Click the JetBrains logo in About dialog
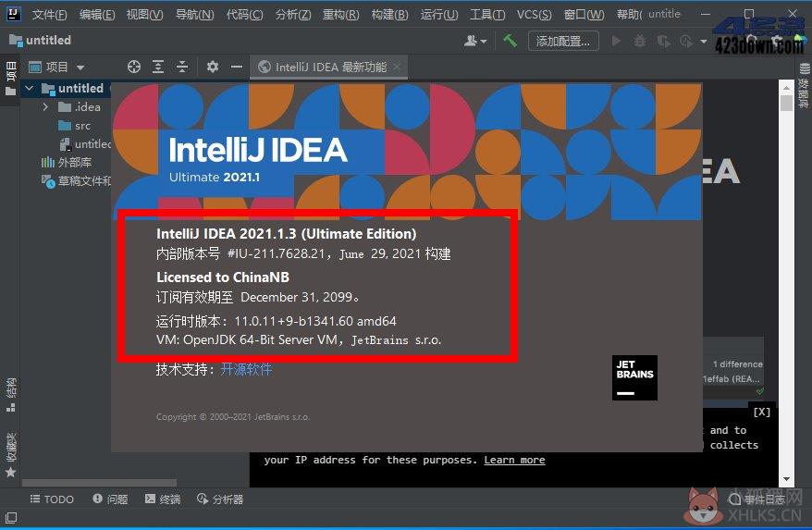The image size is (812, 530). (634, 377)
